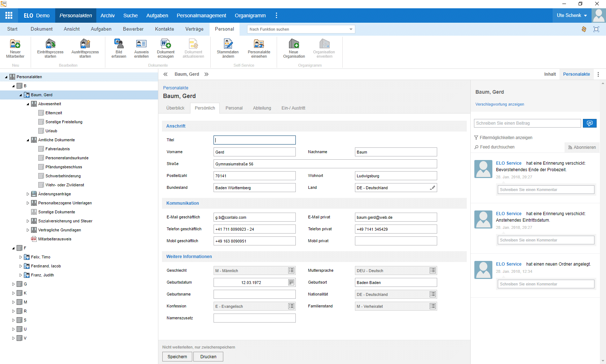Click the Titel input field
Viewport: 606px width, 364px height.
255,140
